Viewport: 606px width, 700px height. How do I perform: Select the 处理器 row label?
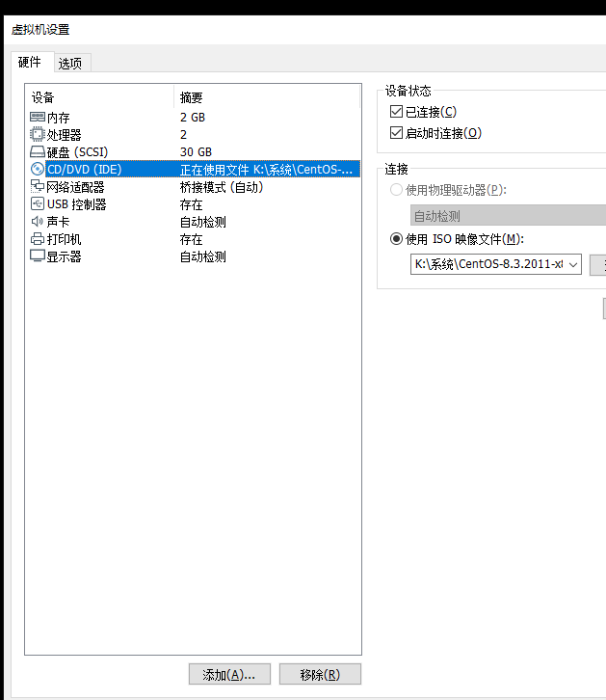65,135
